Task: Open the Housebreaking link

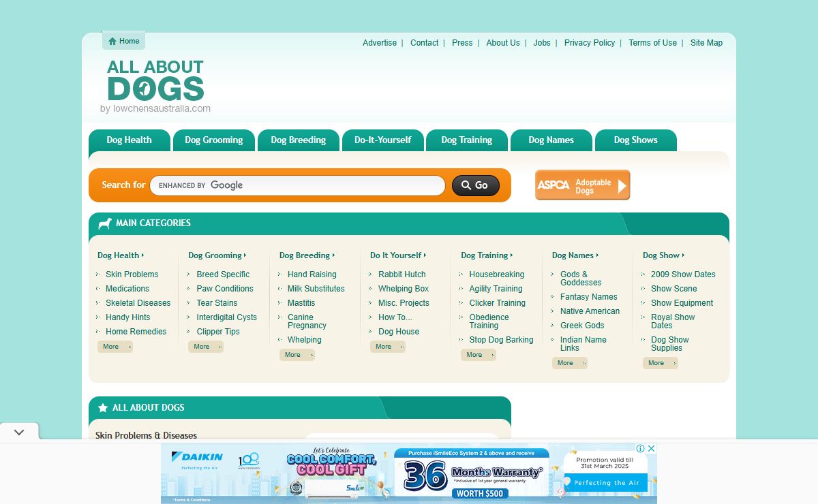Action: click(497, 274)
